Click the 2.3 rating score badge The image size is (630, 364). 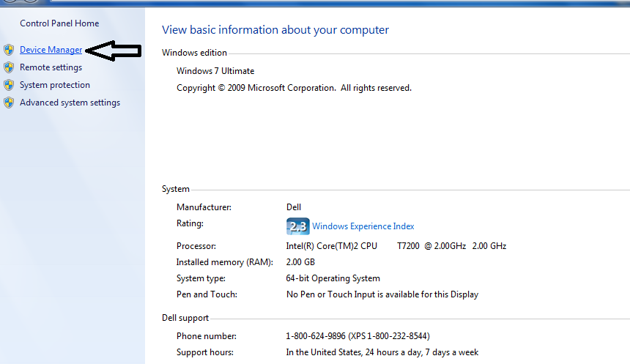(297, 226)
